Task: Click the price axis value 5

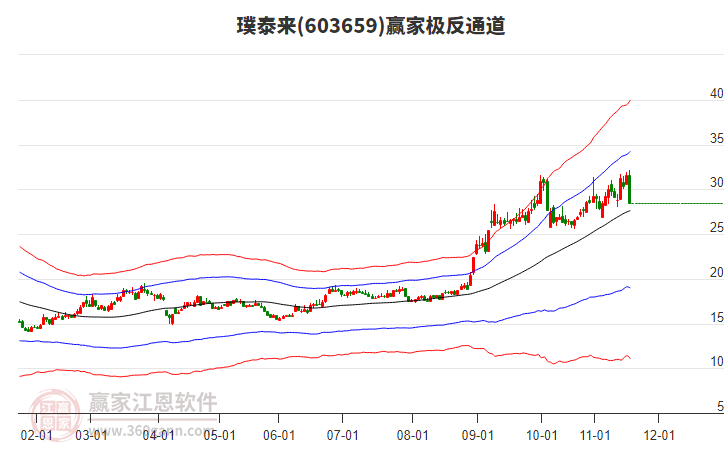Action: (x=720, y=406)
